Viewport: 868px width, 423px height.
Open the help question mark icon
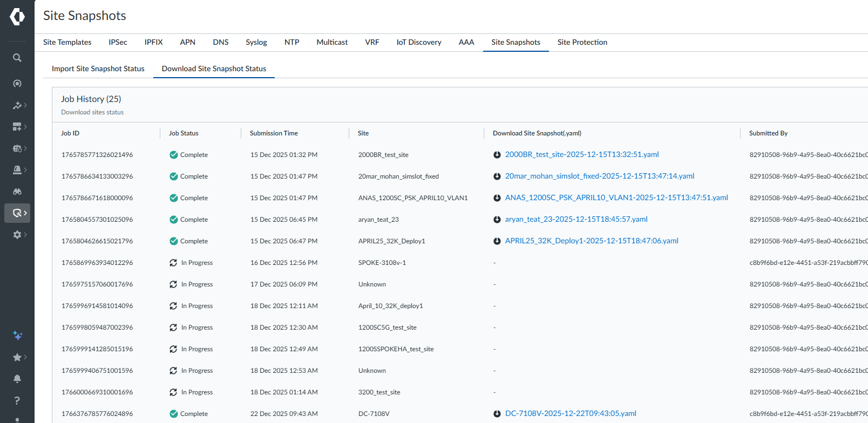pyautogui.click(x=17, y=400)
